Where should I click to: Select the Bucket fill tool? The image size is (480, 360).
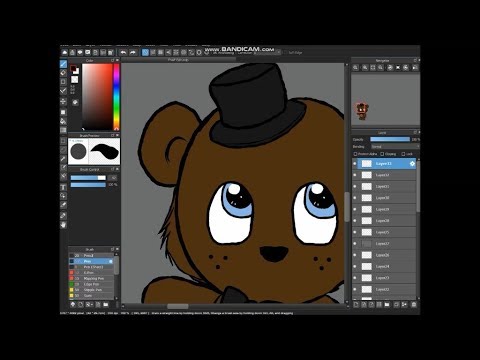63,121
